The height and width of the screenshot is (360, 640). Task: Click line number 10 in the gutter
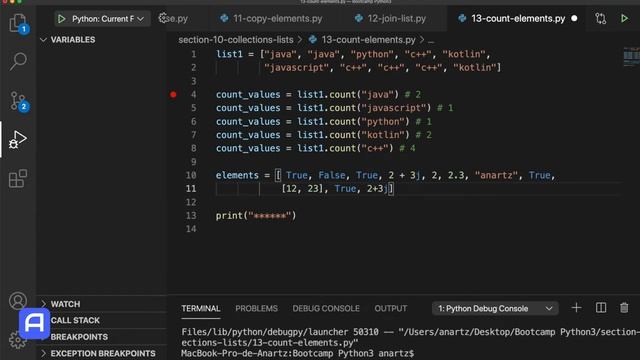point(191,175)
